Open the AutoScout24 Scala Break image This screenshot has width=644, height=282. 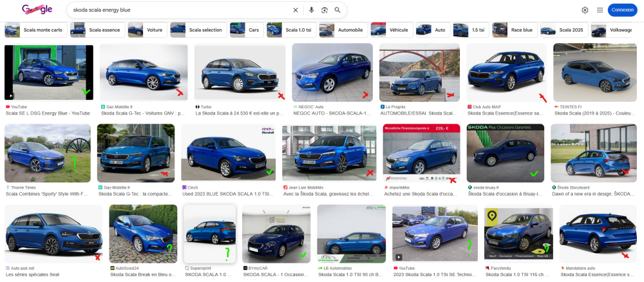pyautogui.click(x=143, y=234)
